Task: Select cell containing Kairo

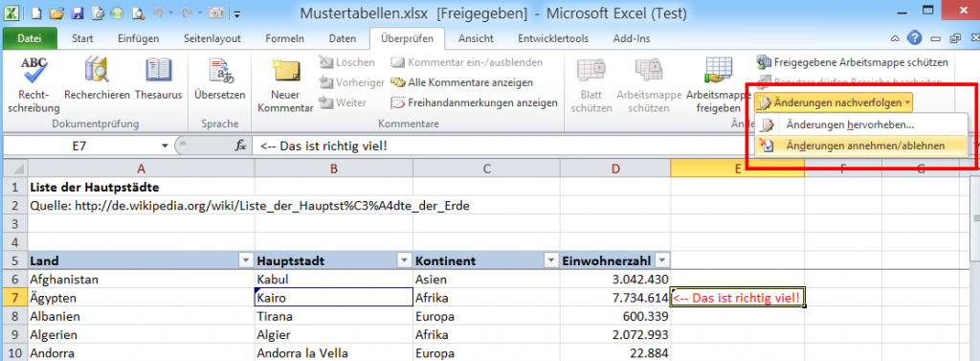Action: pyautogui.click(x=333, y=298)
